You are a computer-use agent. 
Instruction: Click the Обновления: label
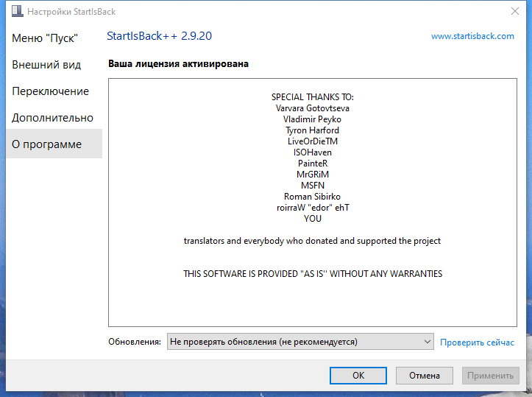[135, 342]
